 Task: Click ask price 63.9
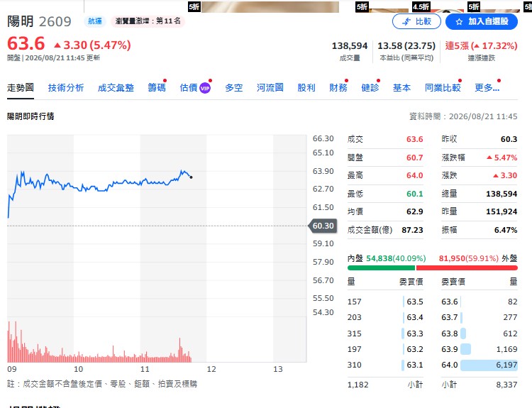tap(450, 349)
